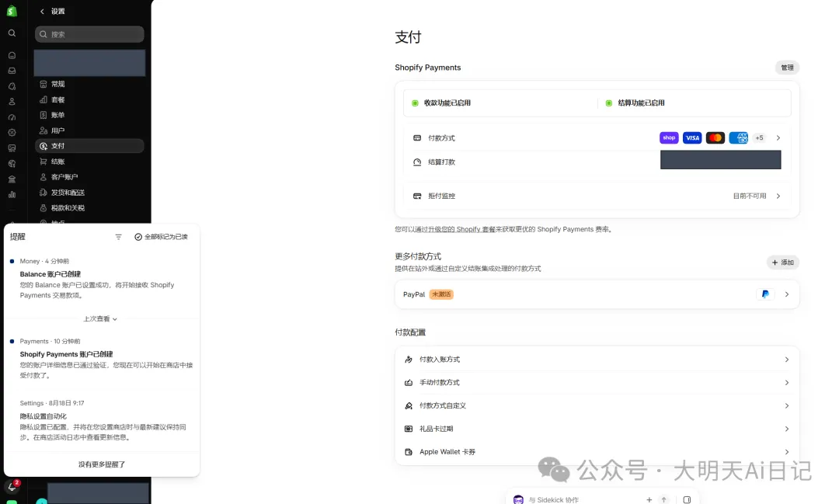Open 手动付款方式 configuration row
This screenshot has height=504, width=839.
597,383
